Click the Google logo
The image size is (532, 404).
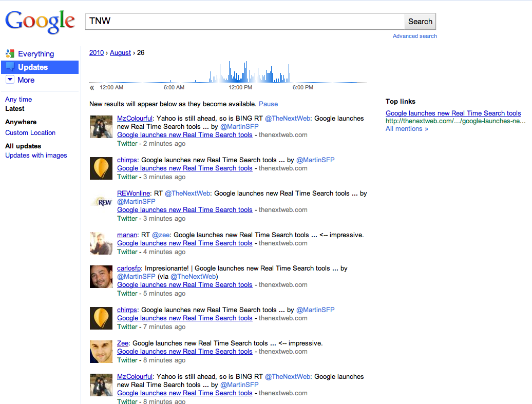click(40, 22)
